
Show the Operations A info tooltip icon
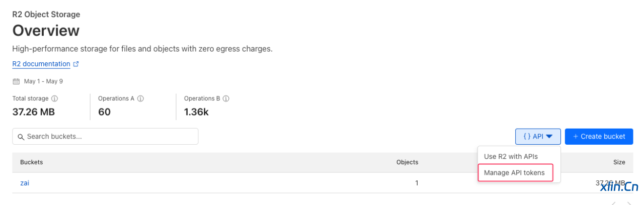point(140,98)
